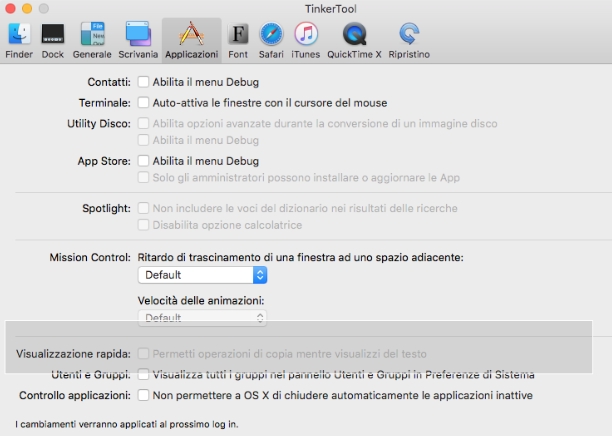Click the 'Visualizzazione rapida:' label
This screenshot has height=436, width=612.
click(73, 354)
